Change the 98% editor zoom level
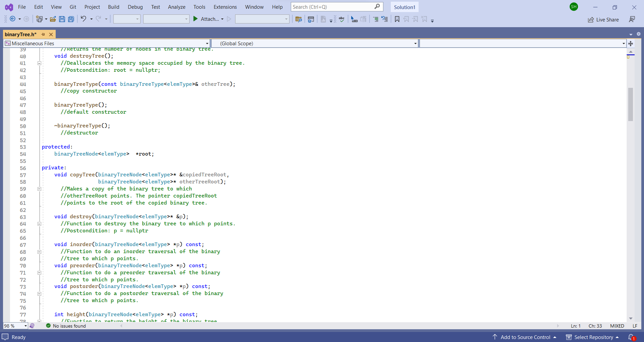 (x=15, y=326)
